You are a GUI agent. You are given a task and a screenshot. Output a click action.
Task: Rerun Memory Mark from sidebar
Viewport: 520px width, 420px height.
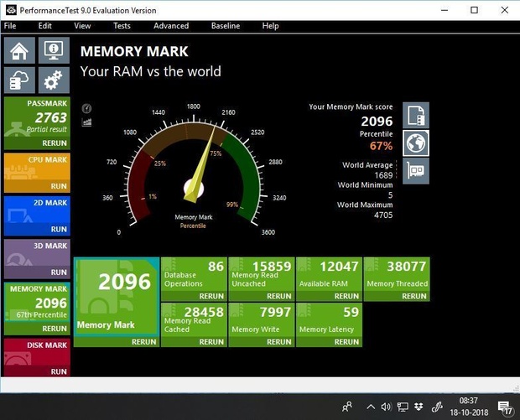pyautogui.click(x=55, y=329)
